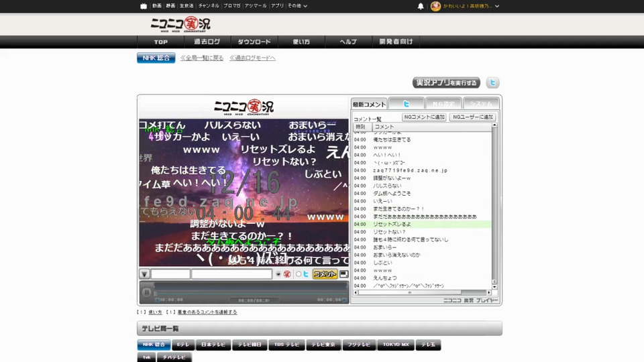Open the notification bell
This screenshot has height=362, width=644.
coord(421,6)
